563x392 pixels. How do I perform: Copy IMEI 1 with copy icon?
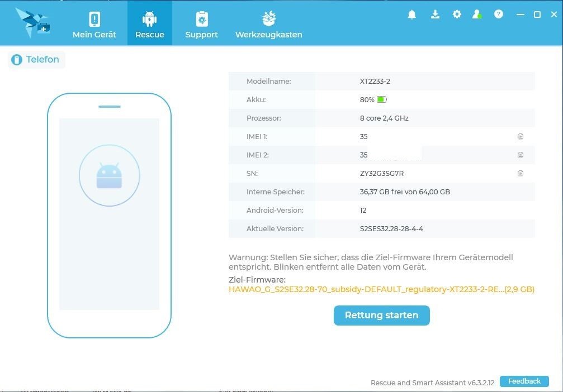(521, 136)
